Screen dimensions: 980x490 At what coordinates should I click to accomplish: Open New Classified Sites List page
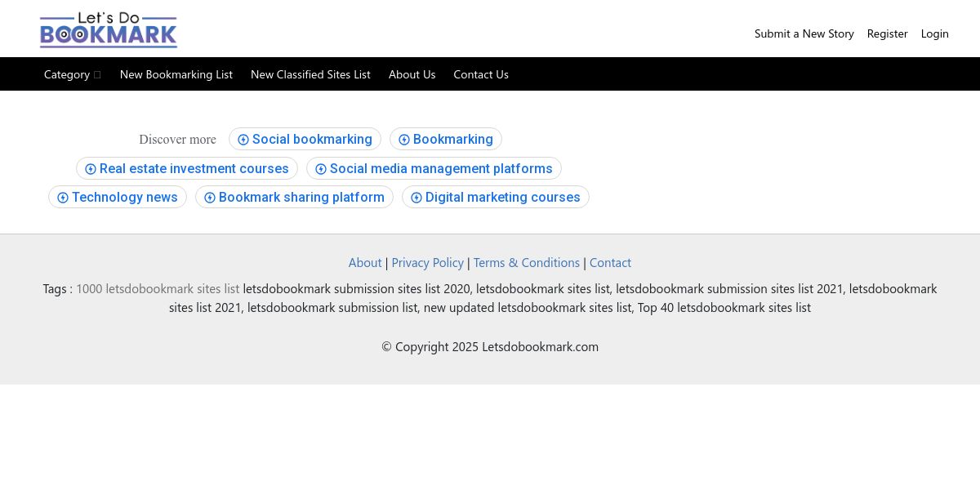310,74
